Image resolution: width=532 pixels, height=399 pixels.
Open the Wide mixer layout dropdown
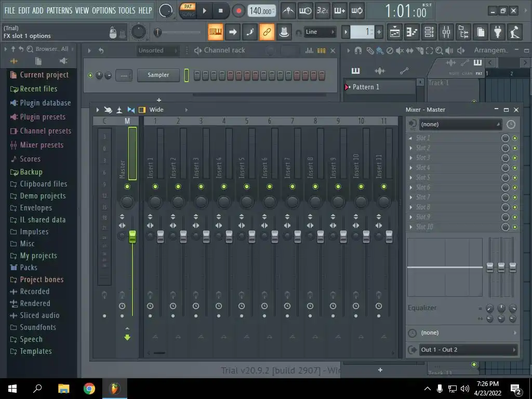point(168,110)
